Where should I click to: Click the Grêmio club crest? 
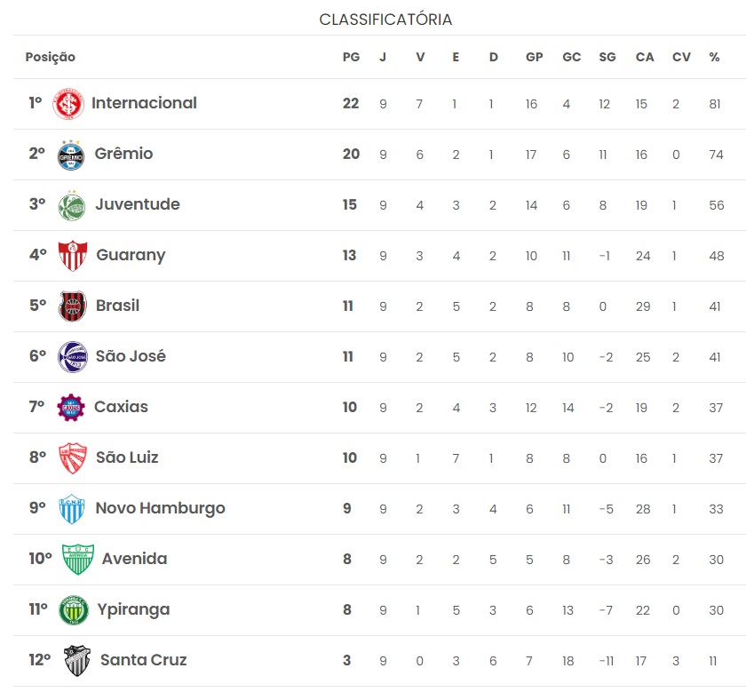tap(71, 155)
